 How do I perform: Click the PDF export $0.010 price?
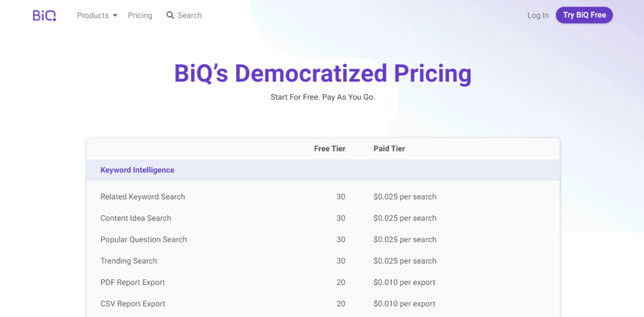[x=404, y=282]
